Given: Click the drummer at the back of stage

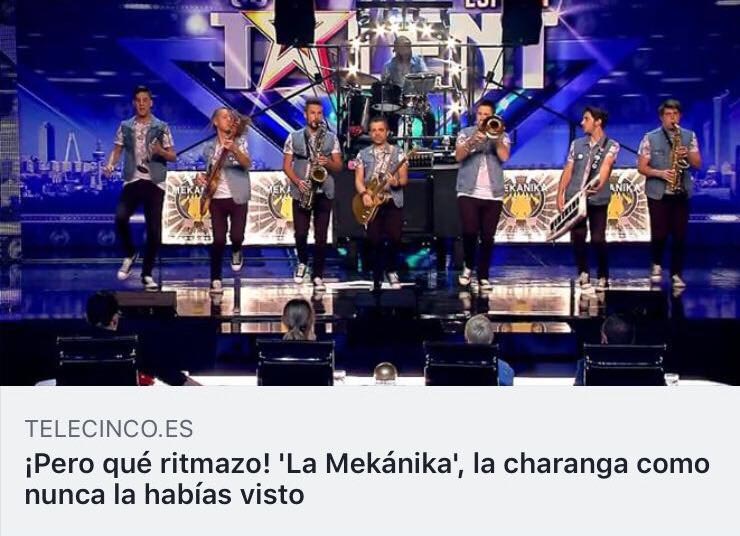Looking at the screenshot, I should (x=404, y=64).
